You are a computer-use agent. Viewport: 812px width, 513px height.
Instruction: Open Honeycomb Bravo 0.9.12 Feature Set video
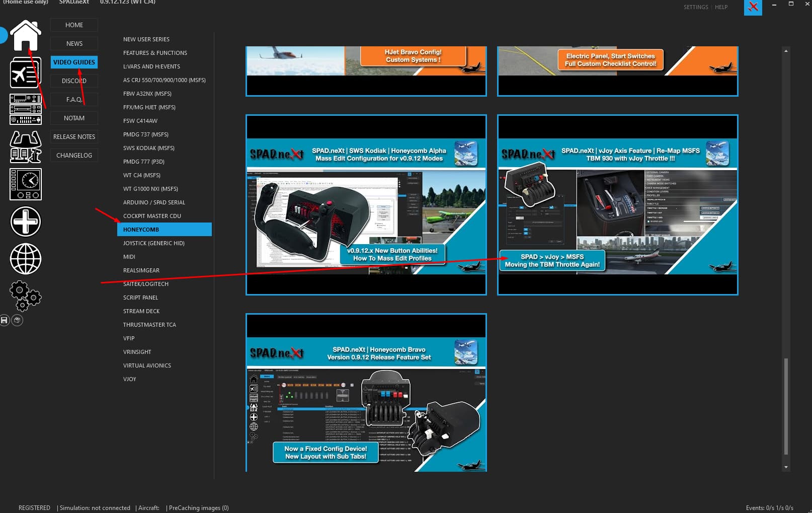tap(366, 393)
